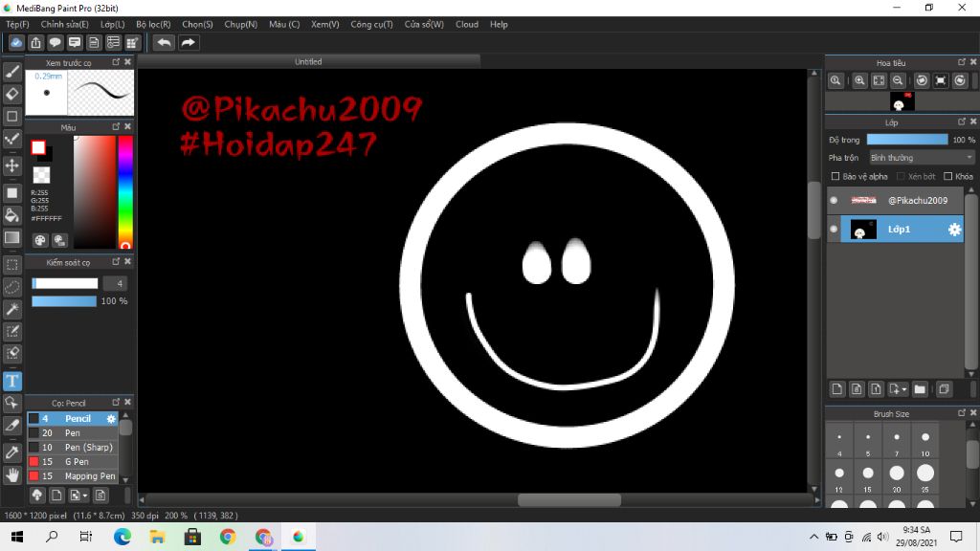Switch to the Untitled canvas tab
980x551 pixels.
click(309, 61)
